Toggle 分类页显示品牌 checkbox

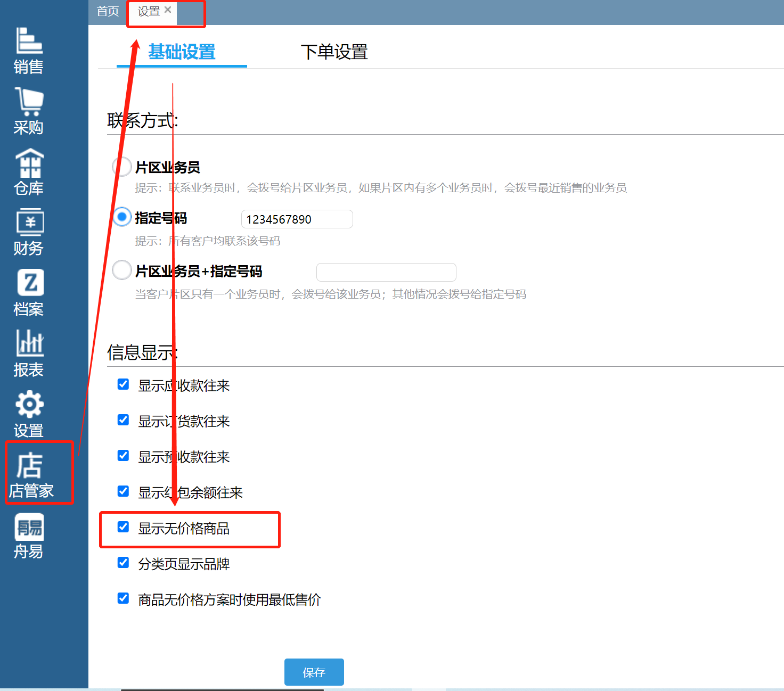123,563
